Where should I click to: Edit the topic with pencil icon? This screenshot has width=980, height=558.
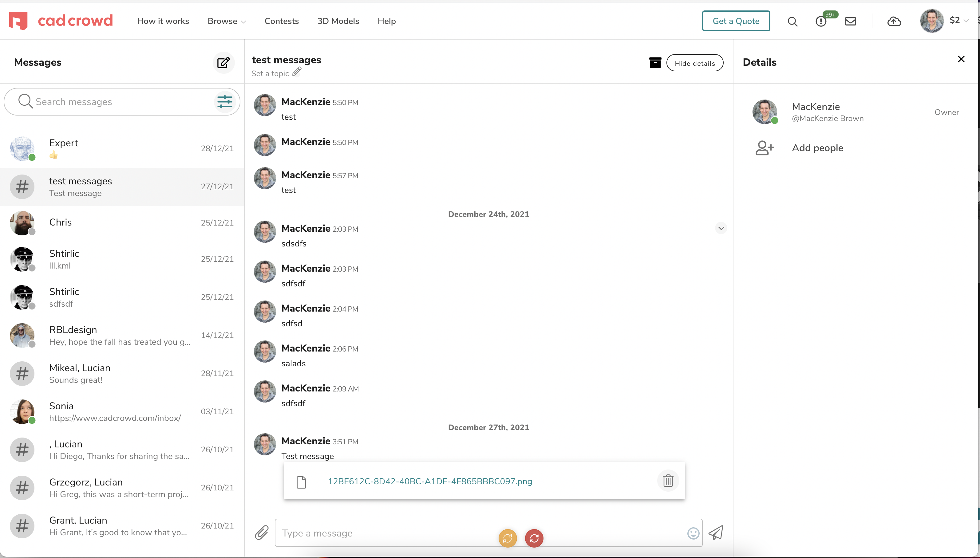(297, 72)
